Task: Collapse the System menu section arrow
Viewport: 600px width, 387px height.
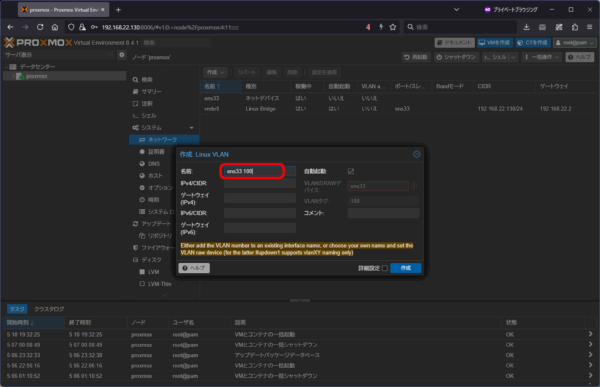Action: coord(191,127)
